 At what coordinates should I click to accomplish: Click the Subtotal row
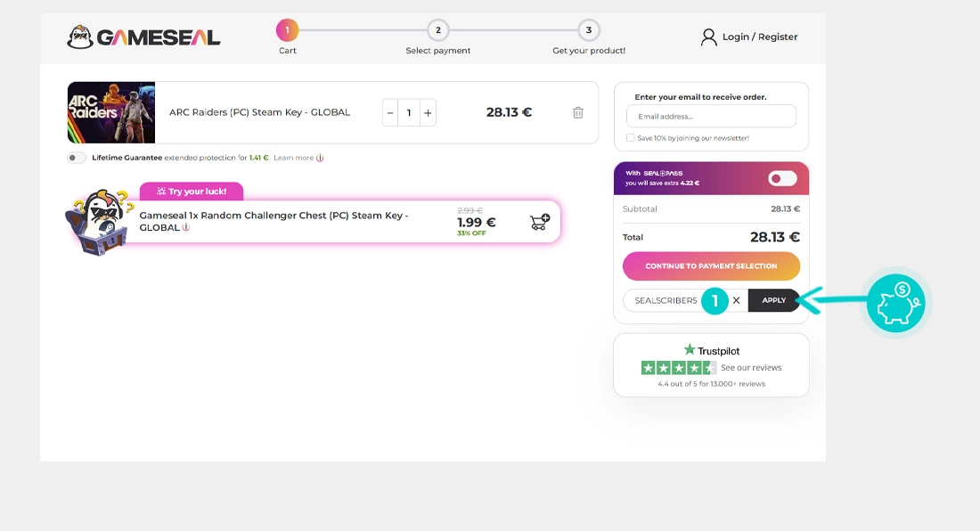click(x=711, y=208)
